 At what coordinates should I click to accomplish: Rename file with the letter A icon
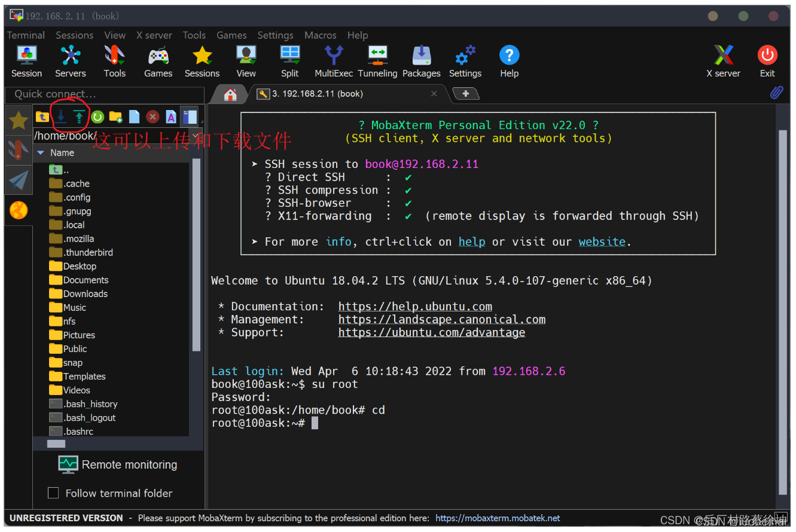click(171, 117)
